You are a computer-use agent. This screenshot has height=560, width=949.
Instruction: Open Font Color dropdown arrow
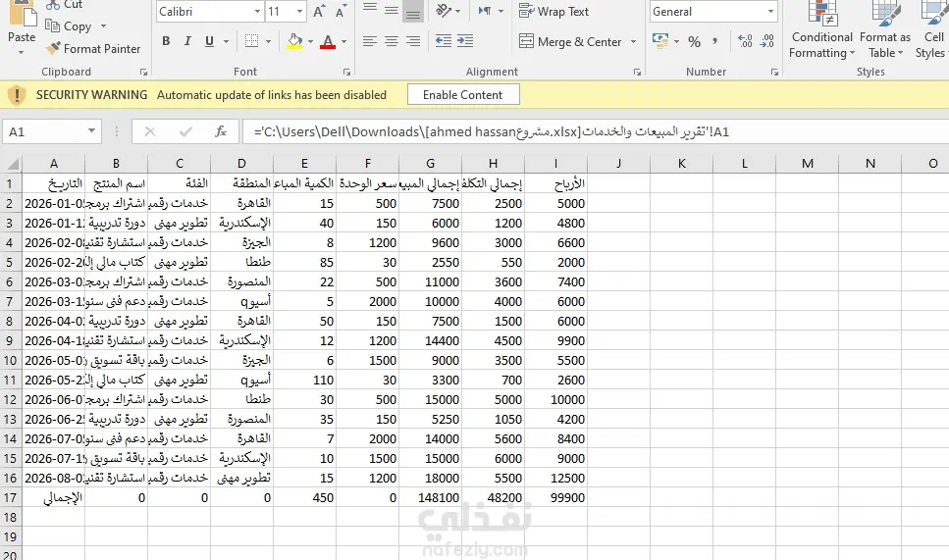tap(343, 42)
